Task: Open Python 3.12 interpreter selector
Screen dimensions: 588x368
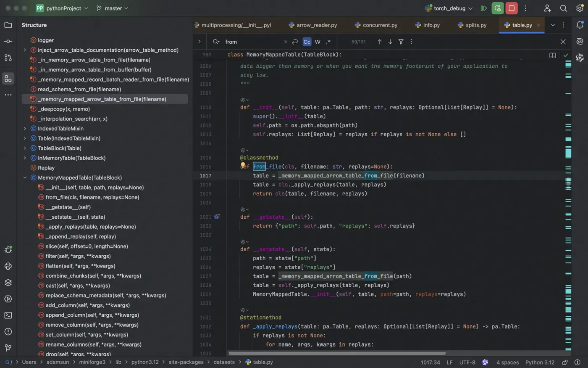Action: coord(540,362)
